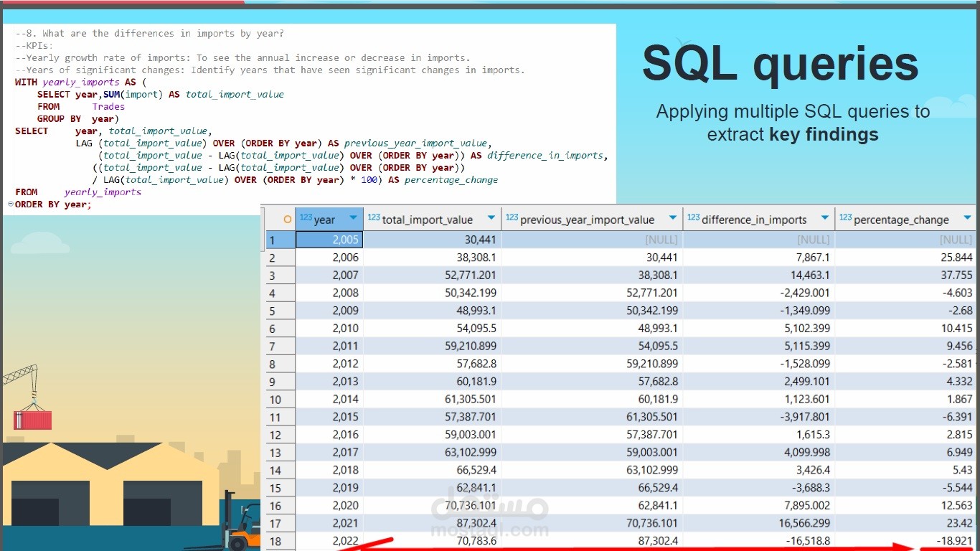
Task: Click the 'ORDER BY year;' SQL line
Action: tap(53, 204)
